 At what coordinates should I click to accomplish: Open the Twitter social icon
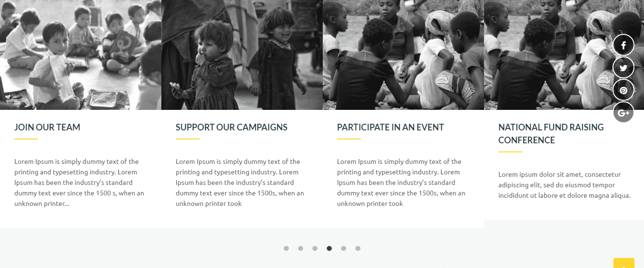tap(623, 68)
